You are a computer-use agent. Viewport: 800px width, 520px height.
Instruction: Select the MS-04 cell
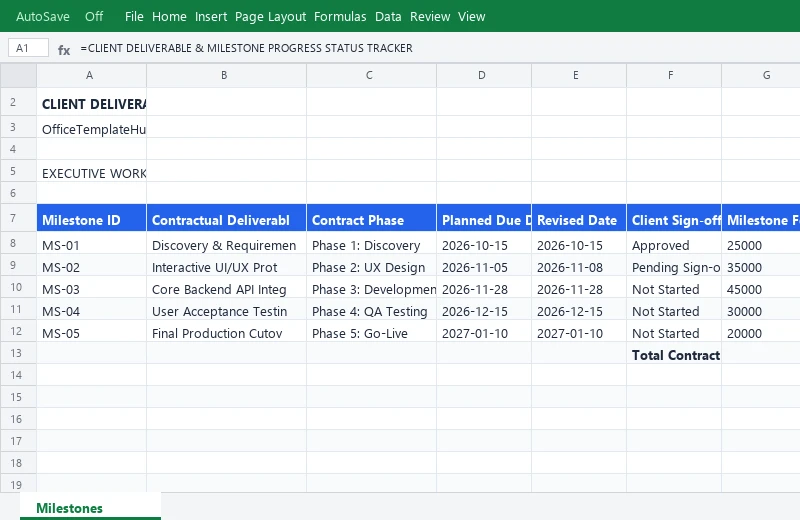point(91,311)
